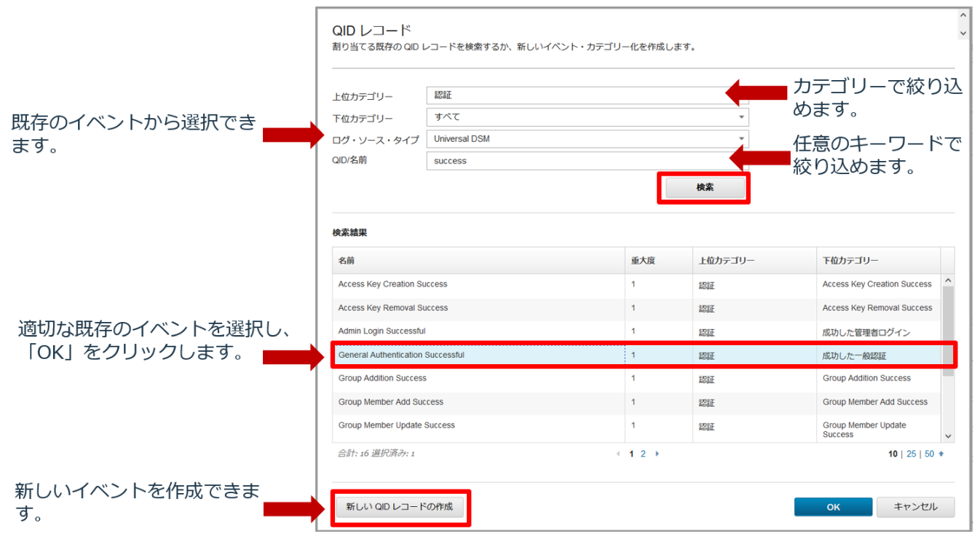Viewport: 980px width, 539px height.
Task: Show 25 results per page
Action: [x=912, y=454]
